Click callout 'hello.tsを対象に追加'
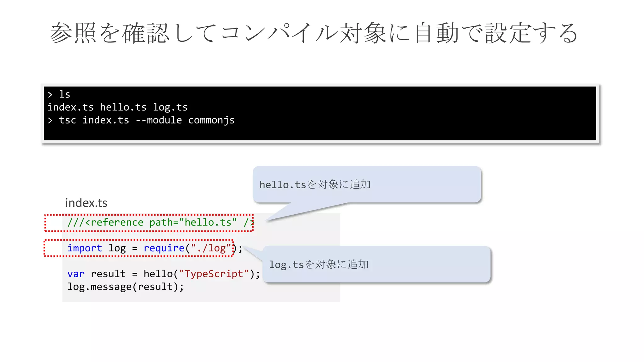Screen dimensions: 644x362 point(367,184)
